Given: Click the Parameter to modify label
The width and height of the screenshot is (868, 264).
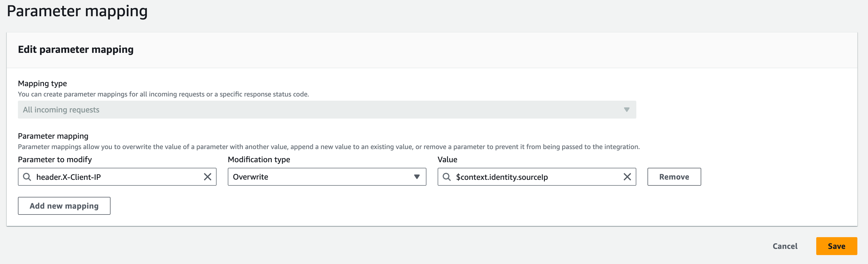Looking at the screenshot, I should 55,160.
